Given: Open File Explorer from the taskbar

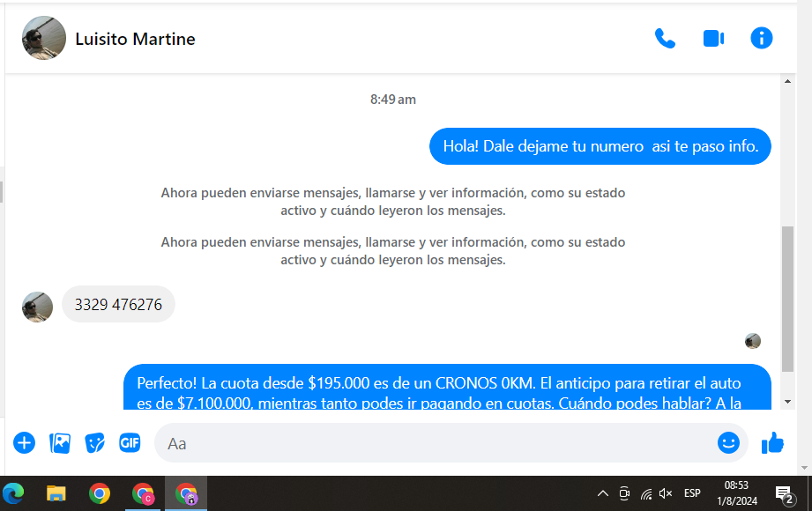Looking at the screenshot, I should coord(56,493).
